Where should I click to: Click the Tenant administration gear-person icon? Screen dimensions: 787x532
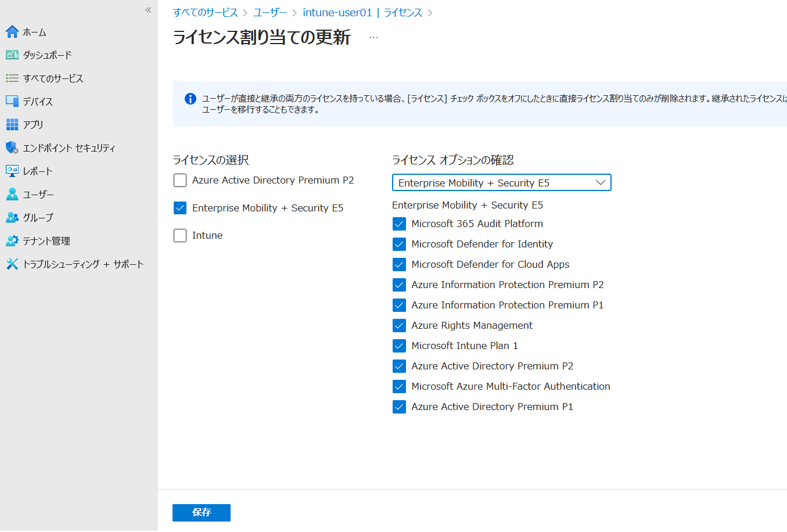click(12, 240)
